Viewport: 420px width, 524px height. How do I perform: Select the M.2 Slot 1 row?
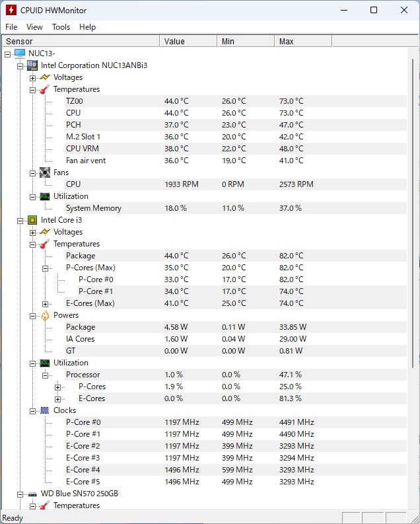coord(236,137)
